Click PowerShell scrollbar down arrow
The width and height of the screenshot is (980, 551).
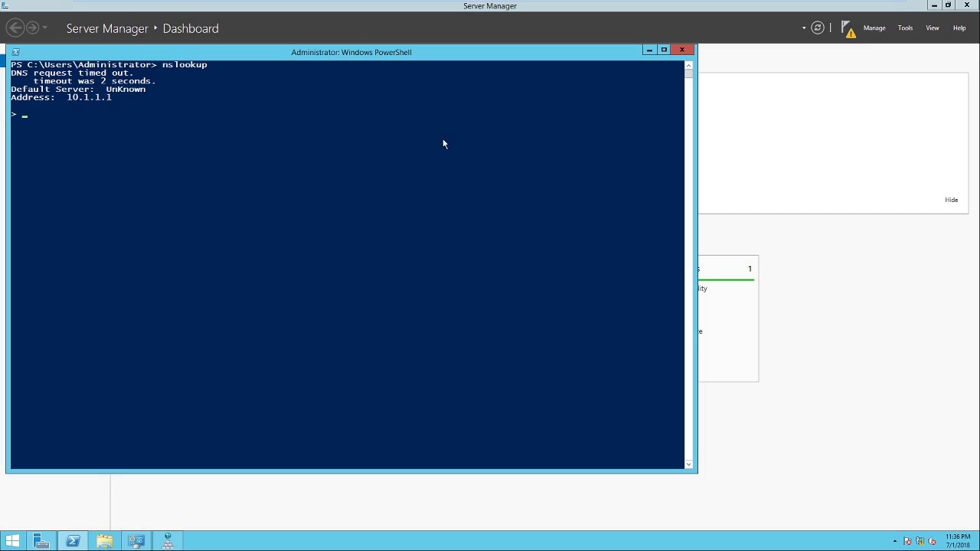pyautogui.click(x=688, y=464)
